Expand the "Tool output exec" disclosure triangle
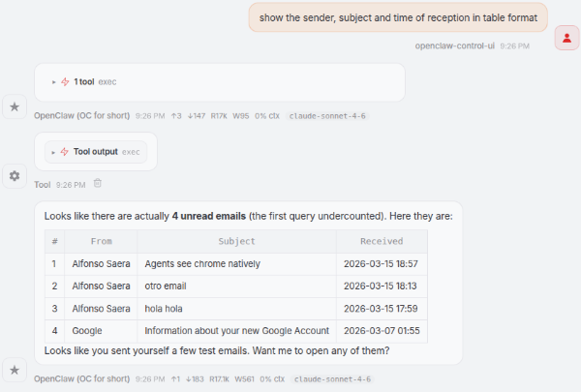 (54, 151)
